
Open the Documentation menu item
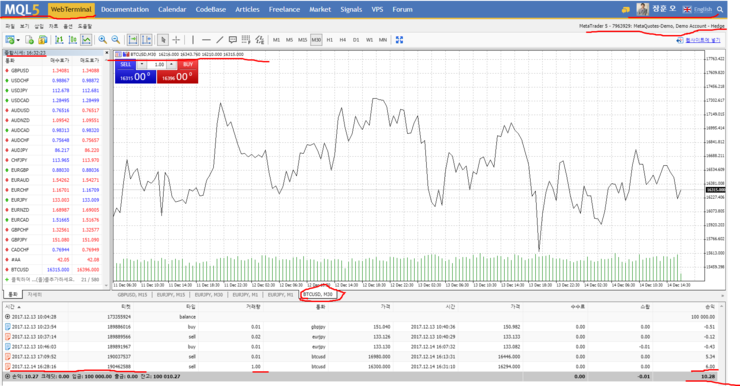pos(125,9)
